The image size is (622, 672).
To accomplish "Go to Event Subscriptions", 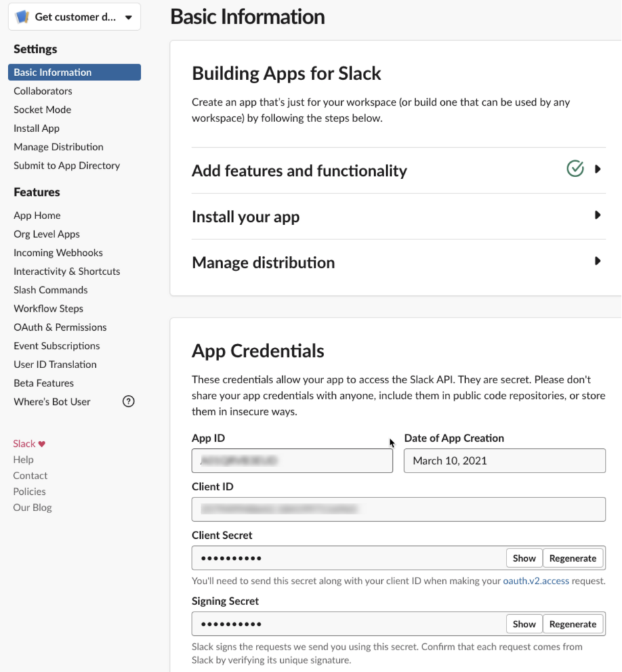I will [56, 346].
